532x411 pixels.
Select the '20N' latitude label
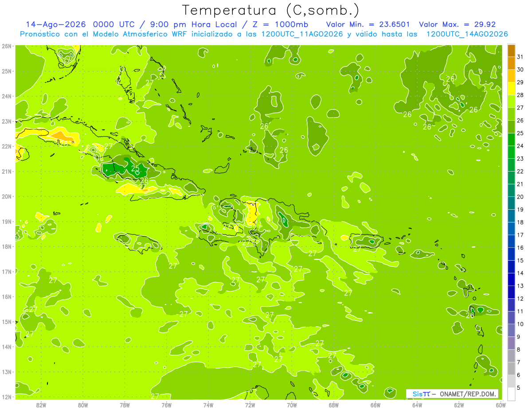click(x=7, y=196)
